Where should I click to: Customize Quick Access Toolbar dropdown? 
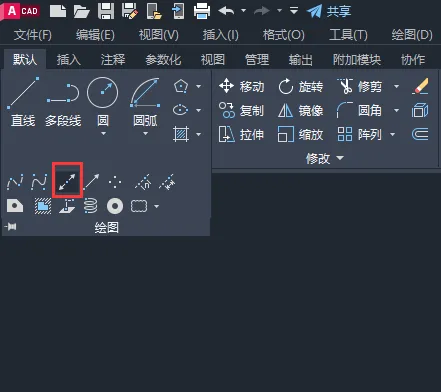[294, 11]
